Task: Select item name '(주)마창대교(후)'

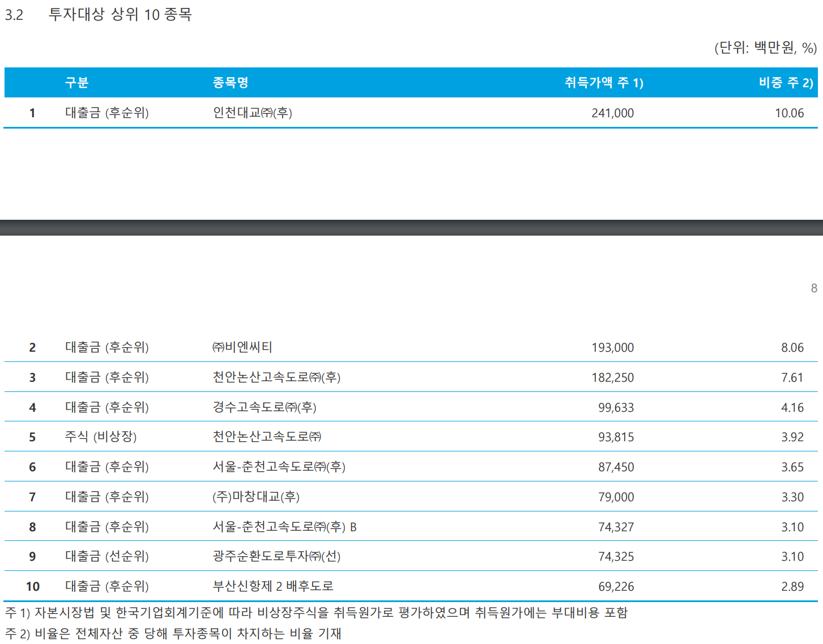Action: pos(256,497)
